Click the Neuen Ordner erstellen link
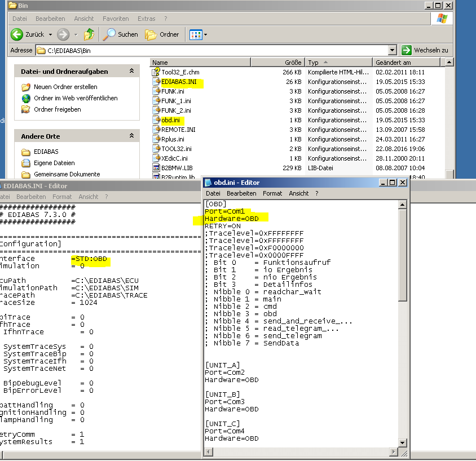 pyautogui.click(x=65, y=87)
